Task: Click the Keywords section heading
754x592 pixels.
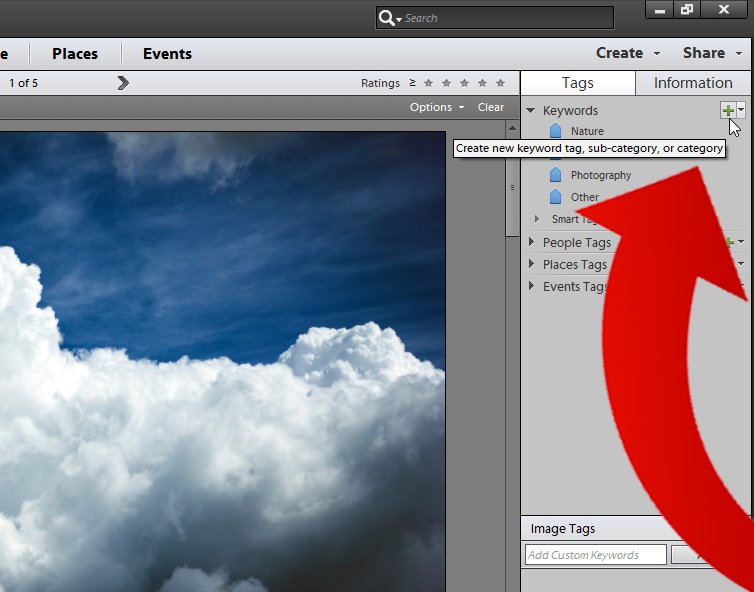Action: coord(570,111)
